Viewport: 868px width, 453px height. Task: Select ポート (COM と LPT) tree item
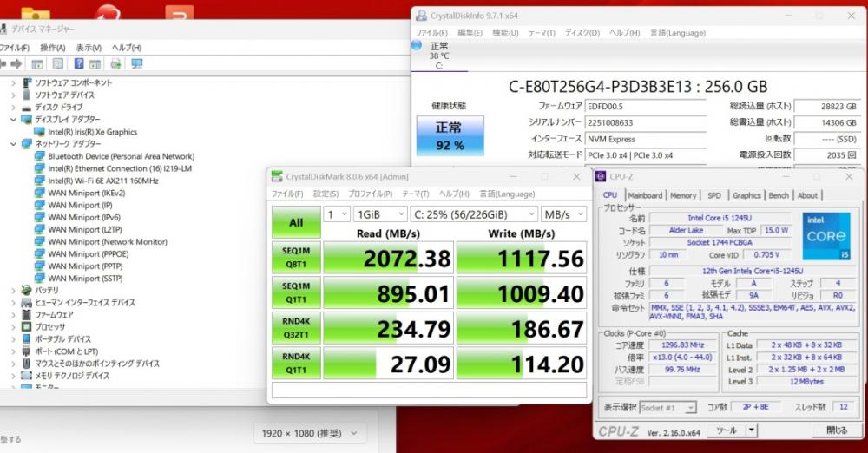point(67,351)
